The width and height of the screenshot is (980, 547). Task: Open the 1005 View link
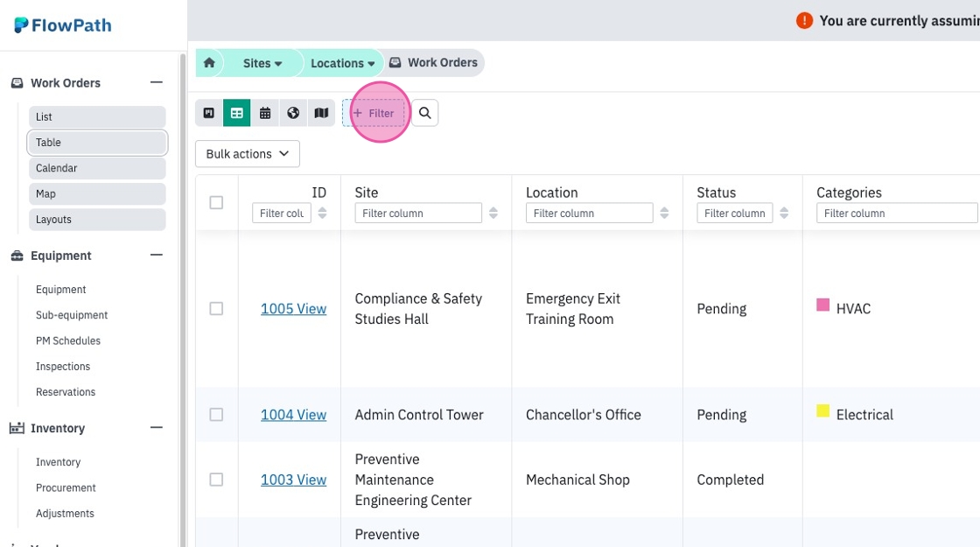tap(294, 309)
